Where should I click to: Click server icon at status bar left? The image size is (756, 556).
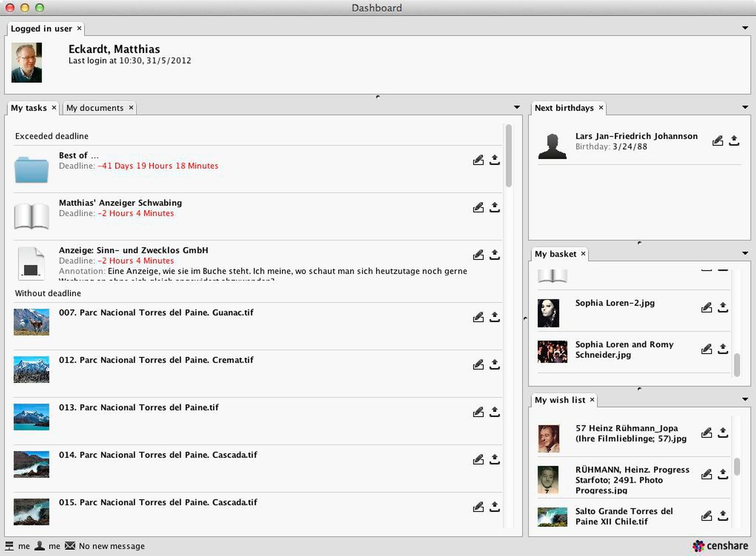(x=9, y=546)
